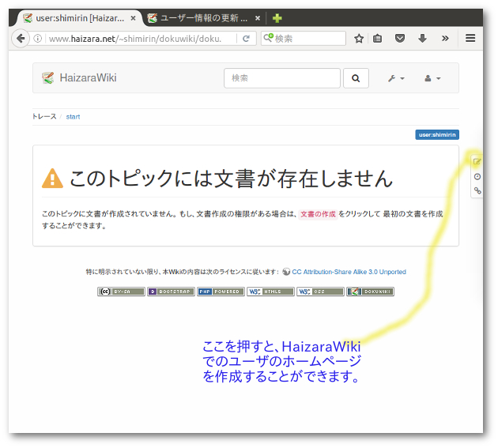
Task: Expand the user account dropdown
Action: tap(432, 78)
